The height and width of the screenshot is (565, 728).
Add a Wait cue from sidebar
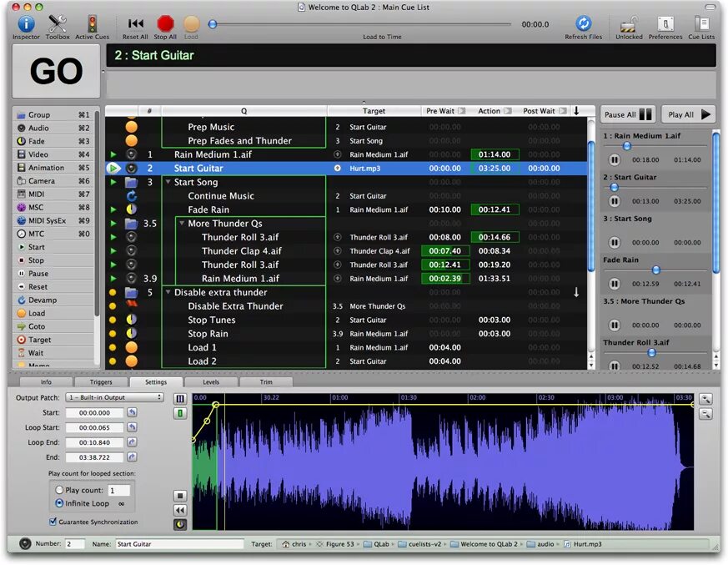(55, 353)
